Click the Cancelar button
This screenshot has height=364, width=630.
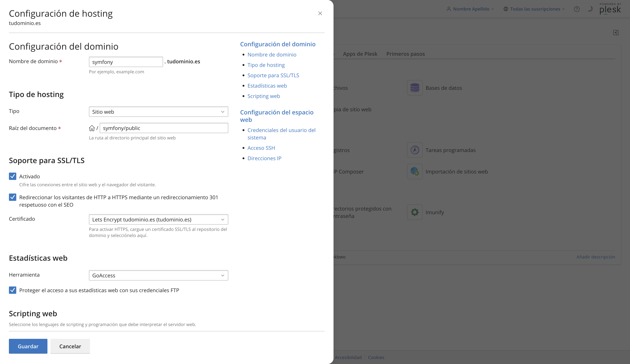70,346
